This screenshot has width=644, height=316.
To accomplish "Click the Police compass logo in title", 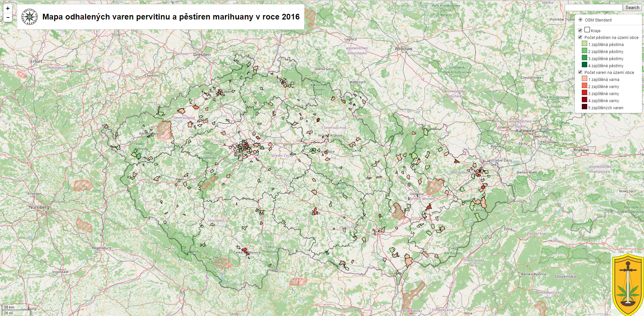I will coord(30,17).
